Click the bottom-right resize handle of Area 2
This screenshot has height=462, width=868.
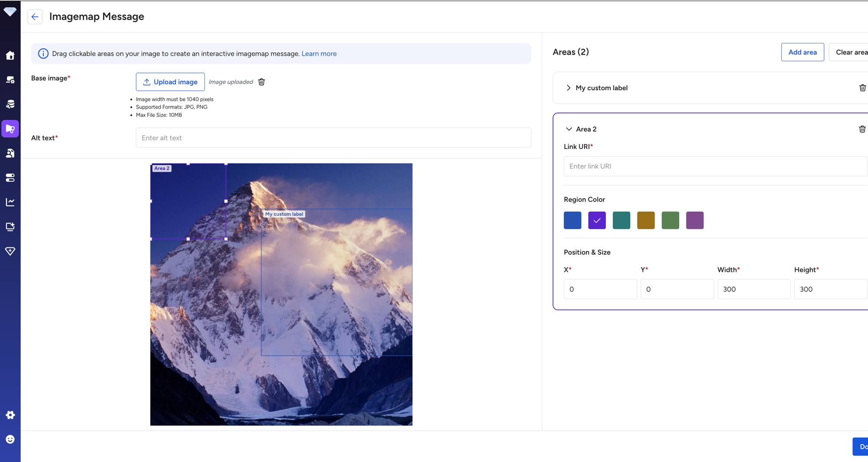(x=226, y=239)
